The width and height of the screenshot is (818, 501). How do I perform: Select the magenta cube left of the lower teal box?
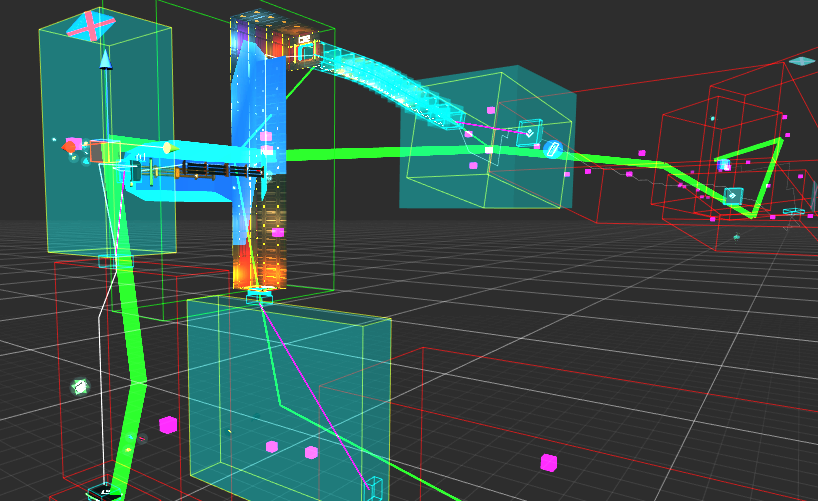point(167,425)
